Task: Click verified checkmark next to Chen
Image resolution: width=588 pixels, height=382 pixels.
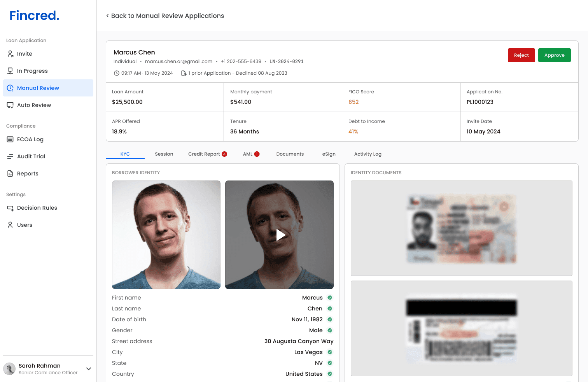Action: click(x=330, y=308)
